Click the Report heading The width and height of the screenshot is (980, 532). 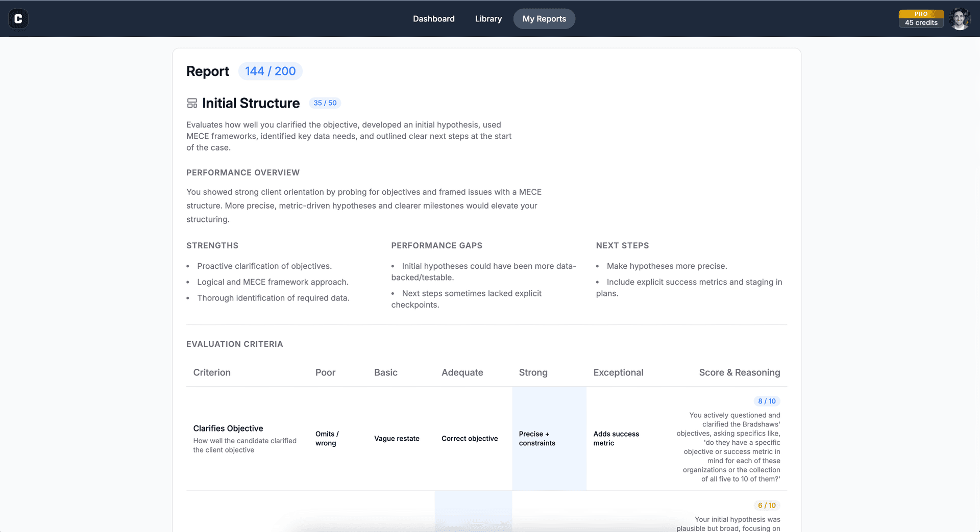[208, 71]
